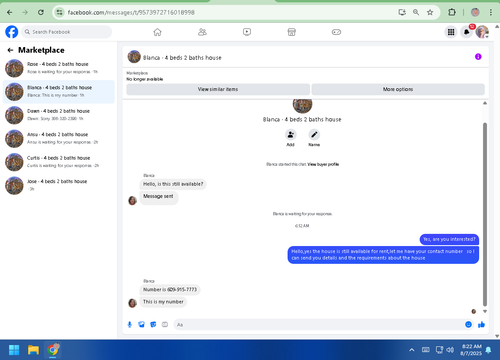Click the voice clip microphone icon
This screenshot has width=500, height=360.
pos(130,324)
